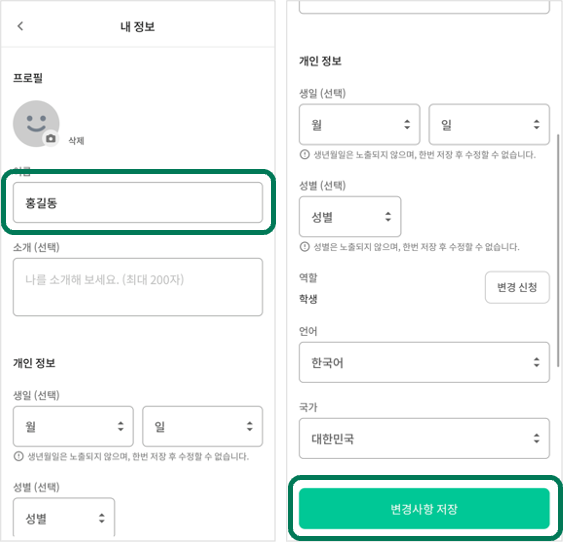
Task: Open the 대한민국 country dropdown
Action: click(x=424, y=438)
